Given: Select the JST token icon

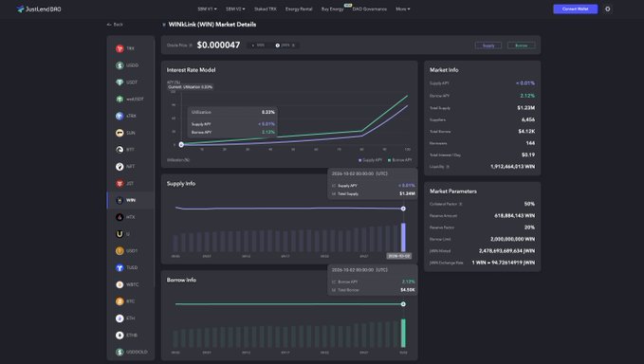Looking at the screenshot, I should click(120, 183).
